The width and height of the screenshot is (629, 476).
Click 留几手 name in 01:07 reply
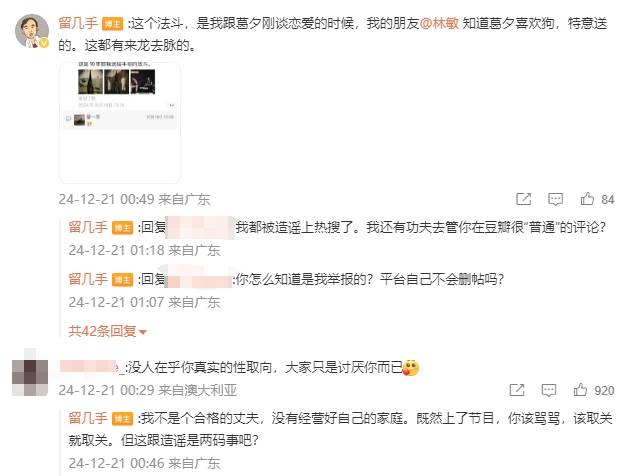88,279
